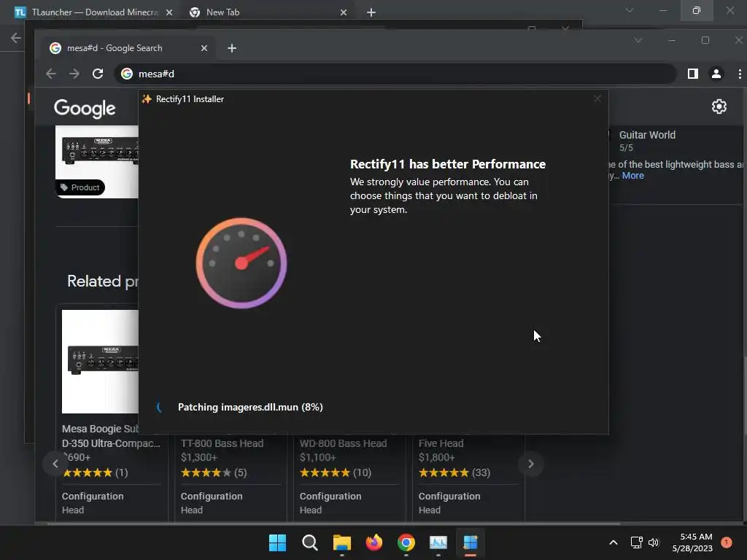The image size is (747, 560).
Task: Click the Rectify11 Installer title icon
Action: tap(147, 99)
